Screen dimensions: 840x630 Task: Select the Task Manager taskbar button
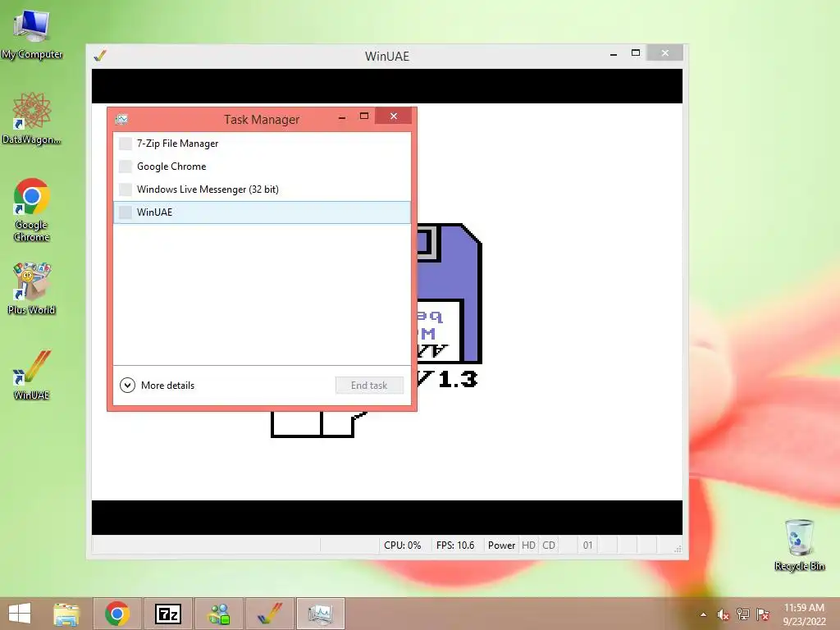(321, 614)
